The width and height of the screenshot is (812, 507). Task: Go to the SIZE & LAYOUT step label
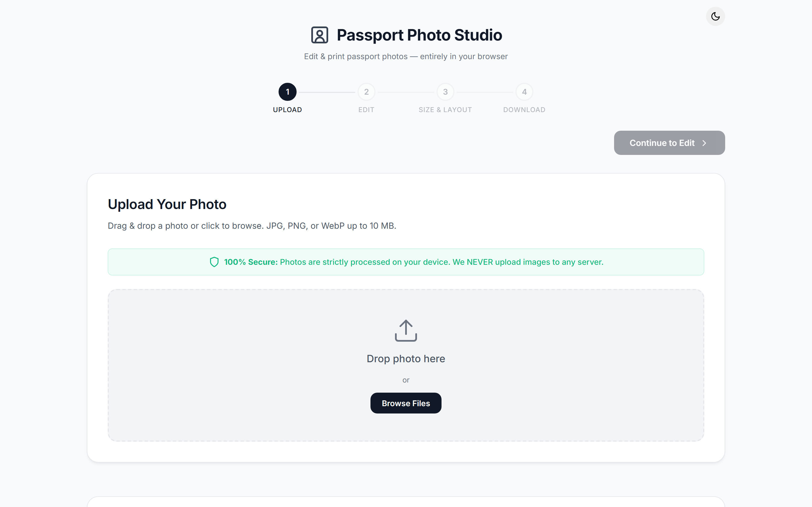[x=445, y=110]
